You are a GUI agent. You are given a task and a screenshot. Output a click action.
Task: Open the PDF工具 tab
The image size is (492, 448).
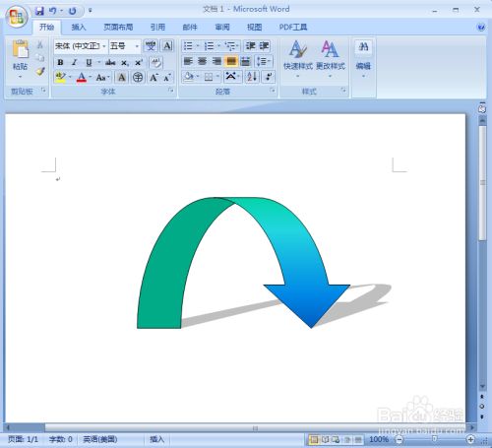tap(293, 28)
